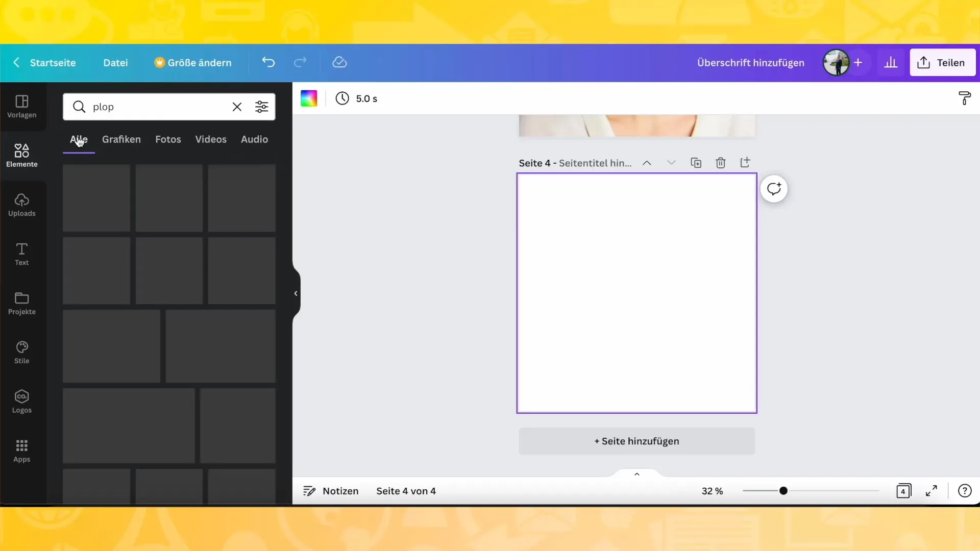Move page 4 up
Screen dimensions: 980x551
[647, 163]
